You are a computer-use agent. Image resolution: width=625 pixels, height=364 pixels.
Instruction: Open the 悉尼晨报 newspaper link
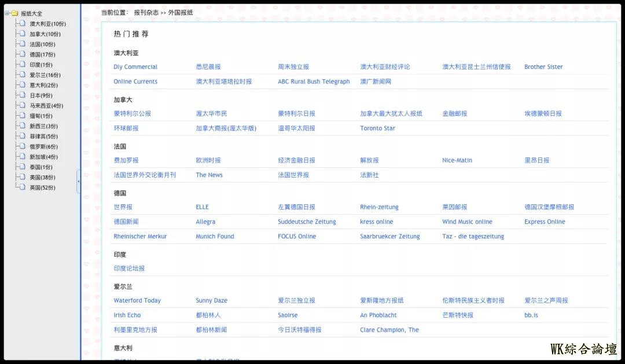coord(208,67)
